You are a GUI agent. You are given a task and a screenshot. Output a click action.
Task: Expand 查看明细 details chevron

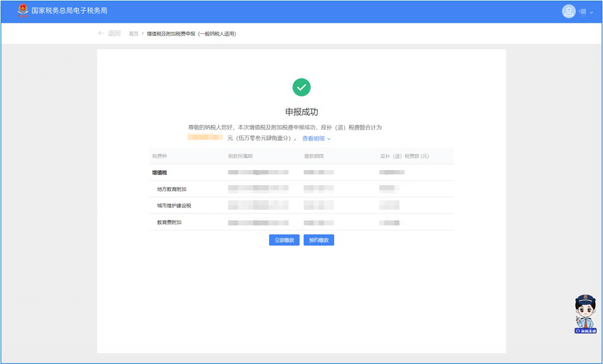329,139
